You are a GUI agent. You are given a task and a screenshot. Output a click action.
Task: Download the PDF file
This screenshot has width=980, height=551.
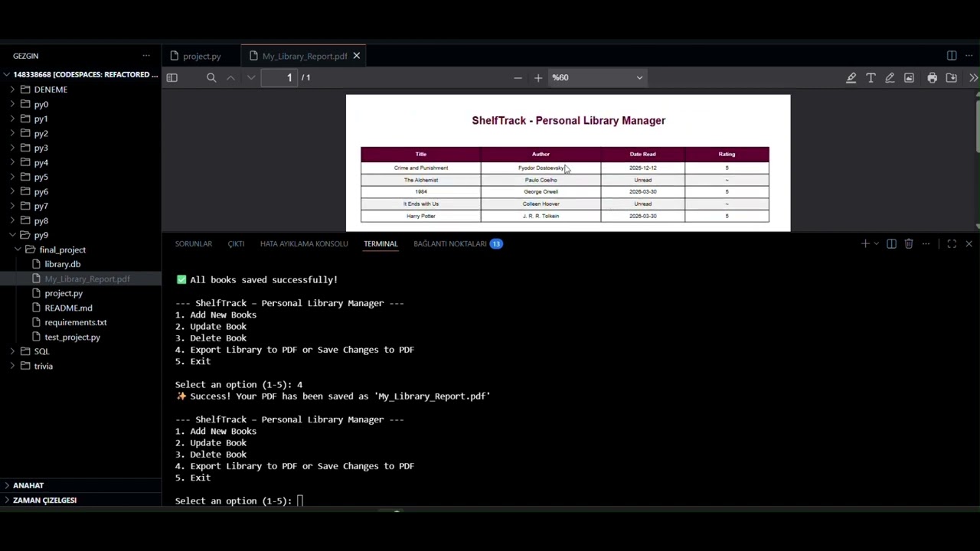coord(951,77)
